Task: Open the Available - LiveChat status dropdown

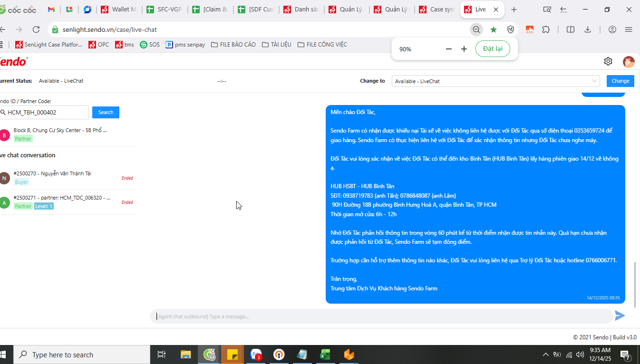Action: [495, 81]
